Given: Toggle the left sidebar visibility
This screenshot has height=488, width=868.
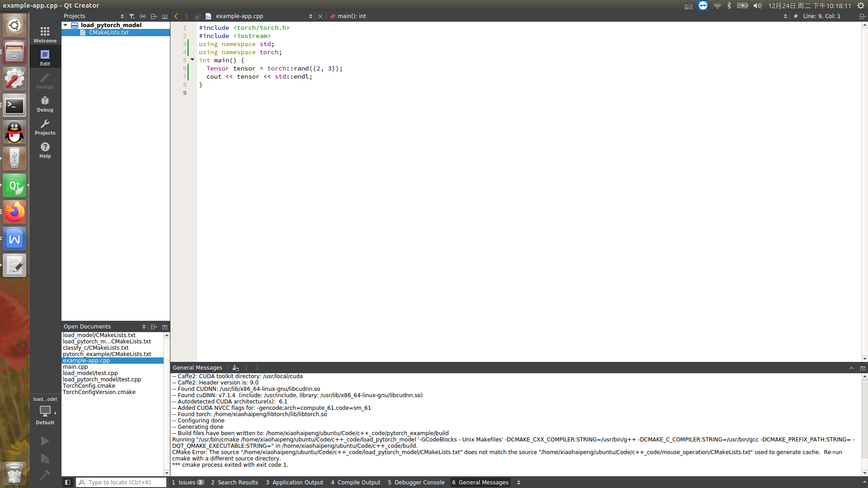Looking at the screenshot, I should pyautogui.click(x=67, y=482).
